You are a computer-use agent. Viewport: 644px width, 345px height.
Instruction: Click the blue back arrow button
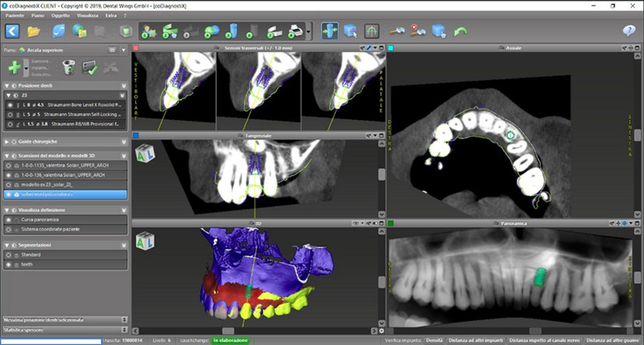13,31
